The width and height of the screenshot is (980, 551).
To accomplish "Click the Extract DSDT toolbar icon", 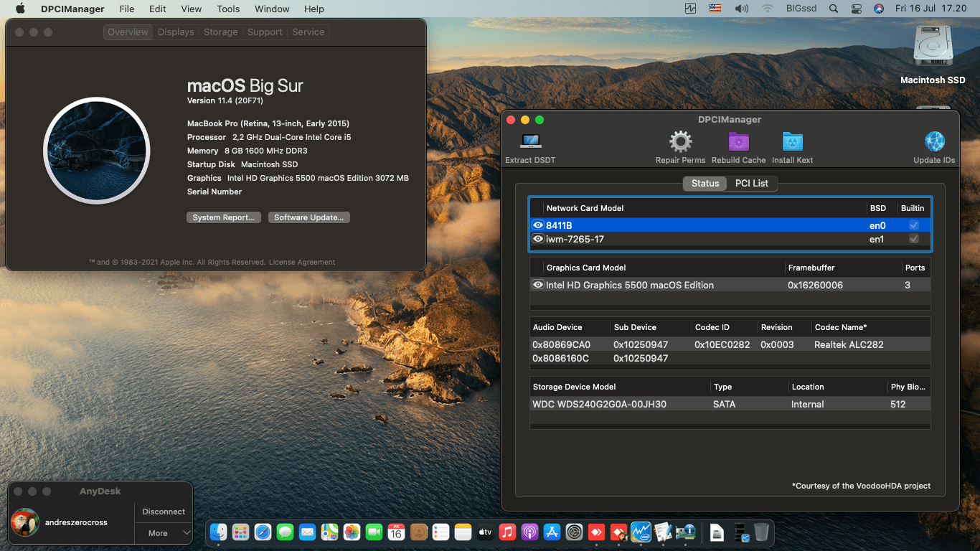I will pyautogui.click(x=530, y=141).
